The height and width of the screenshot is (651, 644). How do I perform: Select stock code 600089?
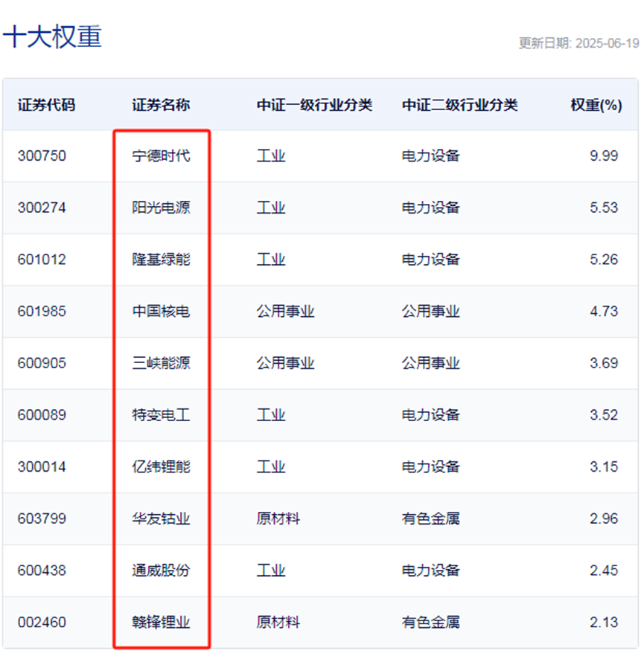tap(42, 415)
